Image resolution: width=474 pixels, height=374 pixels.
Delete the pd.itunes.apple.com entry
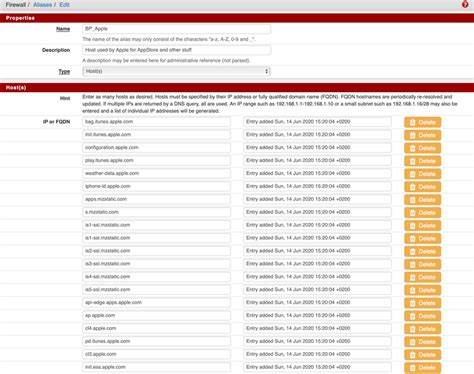tap(422, 342)
